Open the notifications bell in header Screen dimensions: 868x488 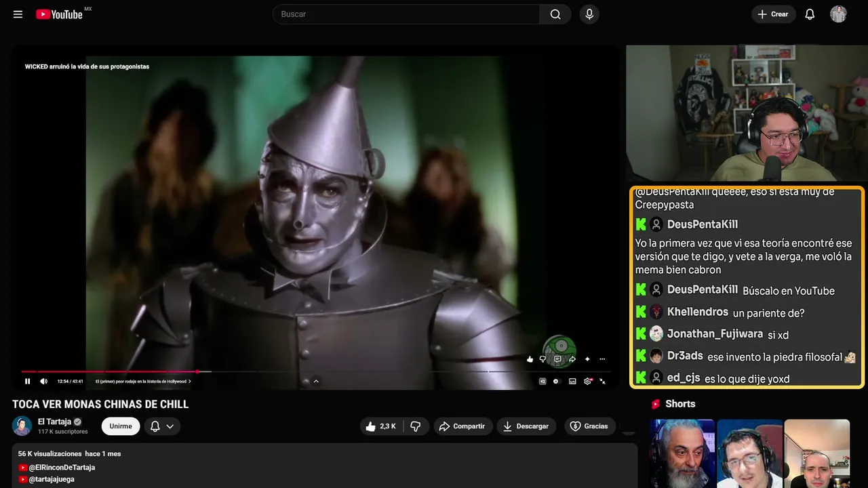(x=810, y=14)
